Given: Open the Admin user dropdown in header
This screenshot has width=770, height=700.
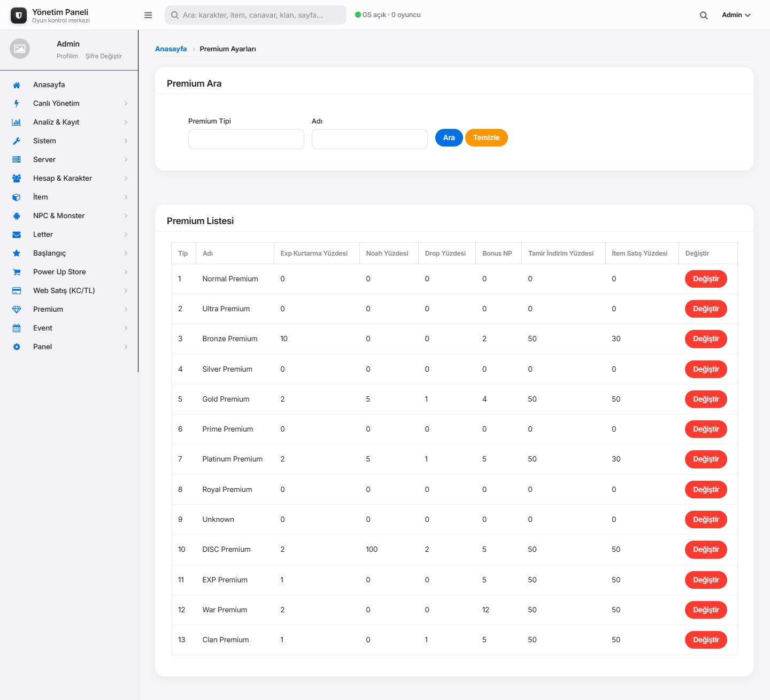Looking at the screenshot, I should 736,15.
